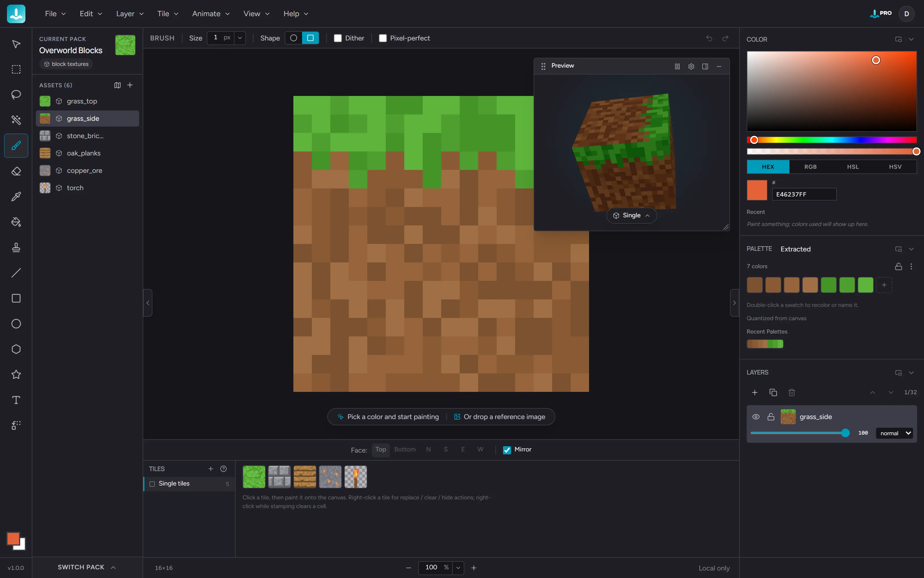924x578 pixels.
Task: Duplicate the current layer
Action: [773, 392]
